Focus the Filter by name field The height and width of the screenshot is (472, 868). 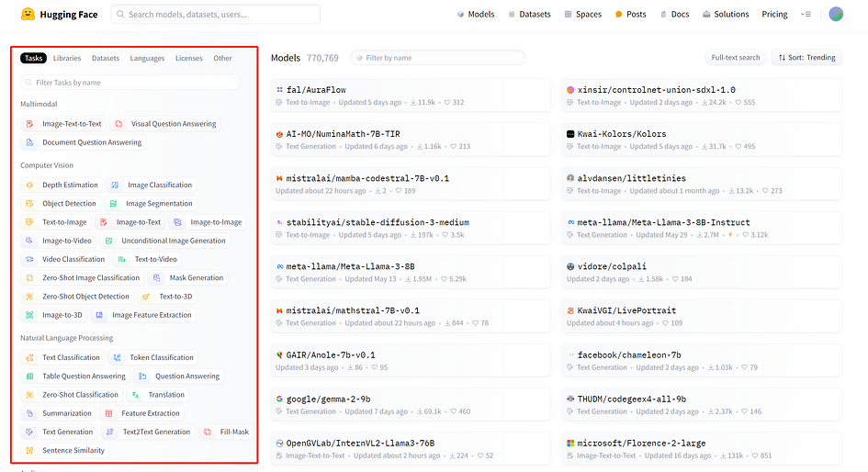click(437, 58)
